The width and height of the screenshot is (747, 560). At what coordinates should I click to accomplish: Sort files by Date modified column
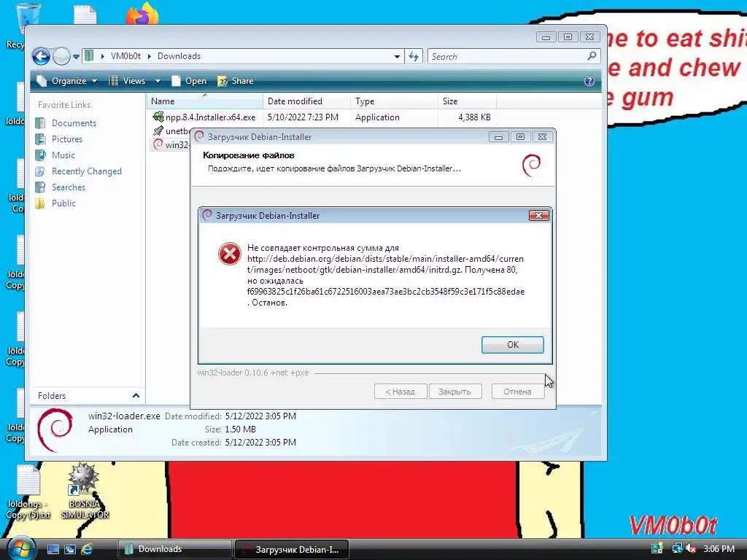pos(306,101)
